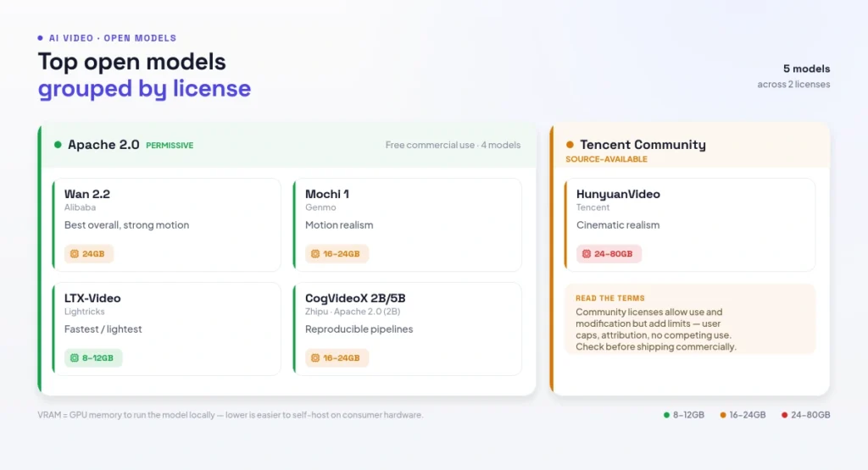Click 'Motion realism' description
868x470 pixels.
(x=339, y=225)
